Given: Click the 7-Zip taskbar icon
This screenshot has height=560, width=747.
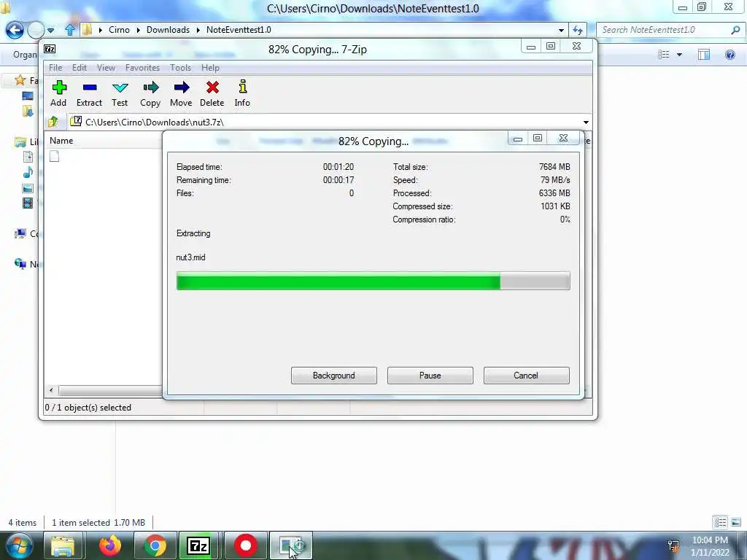Looking at the screenshot, I should 198,545.
